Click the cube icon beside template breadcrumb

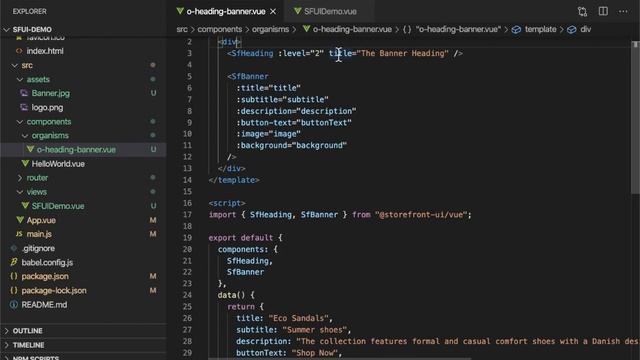coord(516,29)
